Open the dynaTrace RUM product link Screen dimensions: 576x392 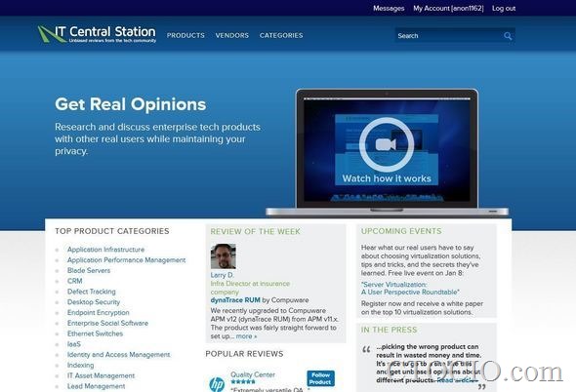pos(235,300)
